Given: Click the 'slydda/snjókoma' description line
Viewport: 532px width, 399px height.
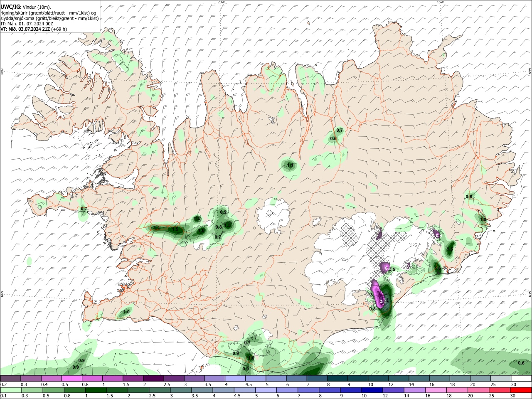Looking at the screenshot, I should click(x=50, y=18).
